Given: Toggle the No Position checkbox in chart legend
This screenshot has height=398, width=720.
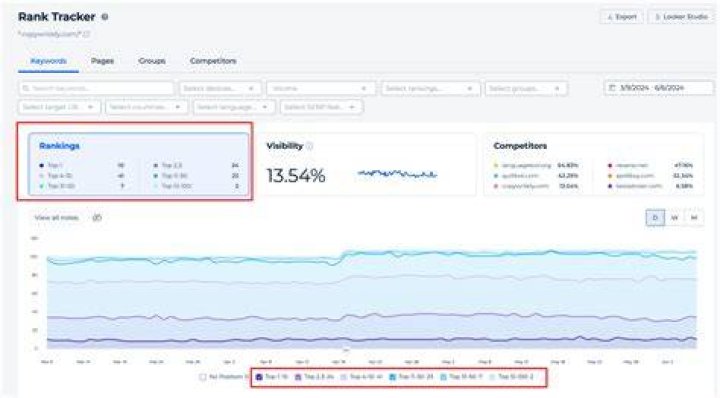Looking at the screenshot, I should point(202,377).
